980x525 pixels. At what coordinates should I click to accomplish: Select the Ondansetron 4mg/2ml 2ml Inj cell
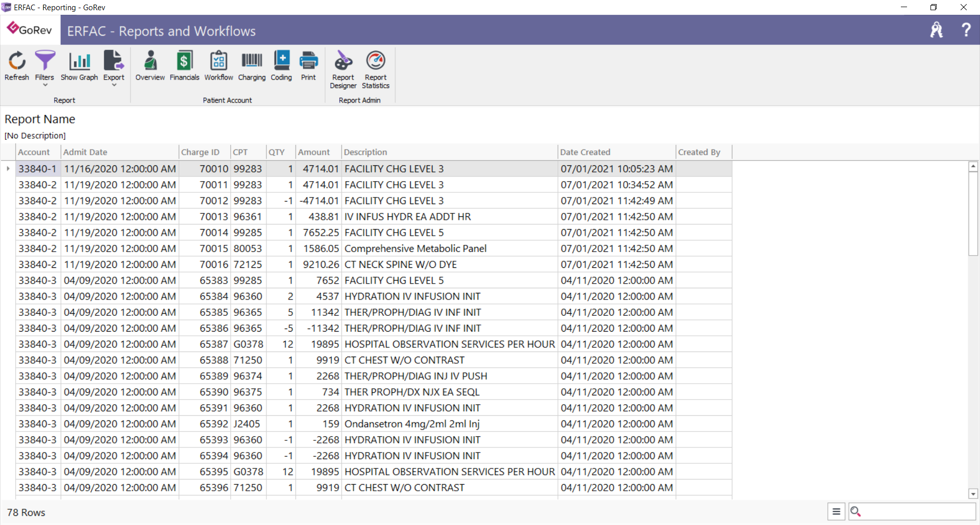point(450,424)
